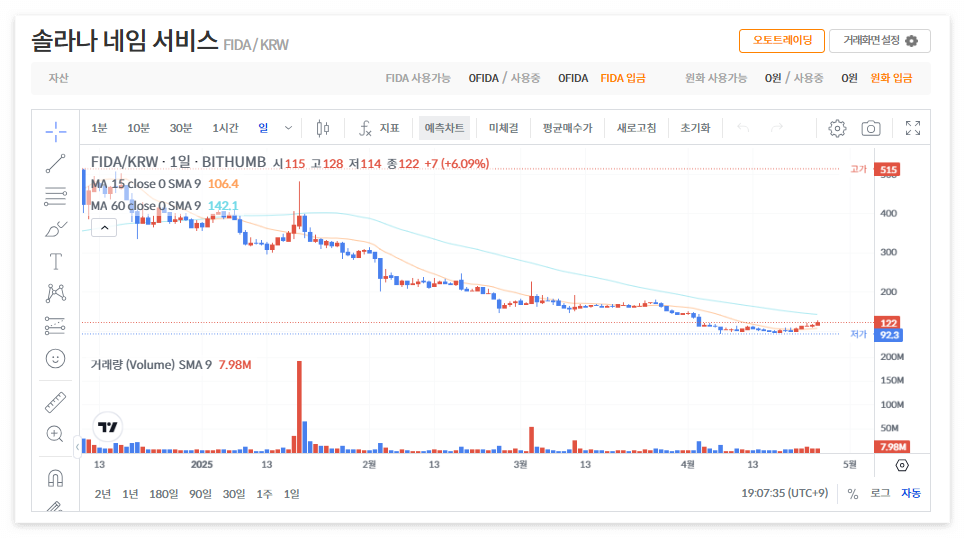Click the 원화 입금 deposit link

click(x=891, y=78)
